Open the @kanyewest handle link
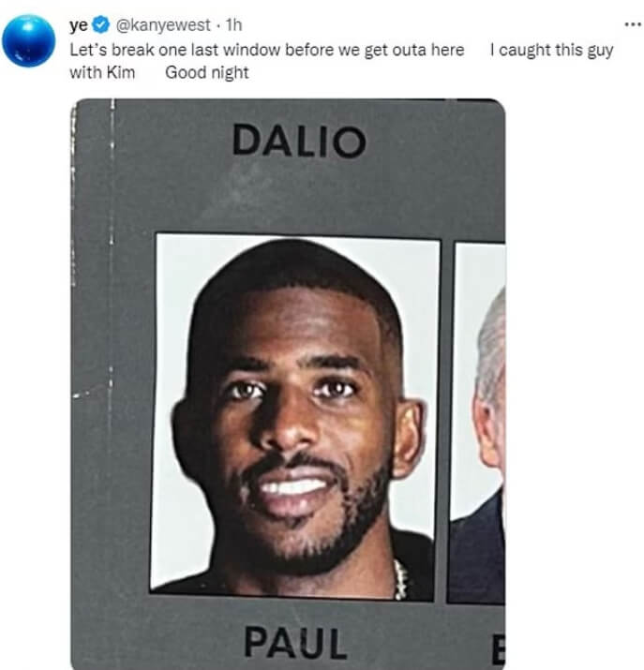 pos(163,25)
